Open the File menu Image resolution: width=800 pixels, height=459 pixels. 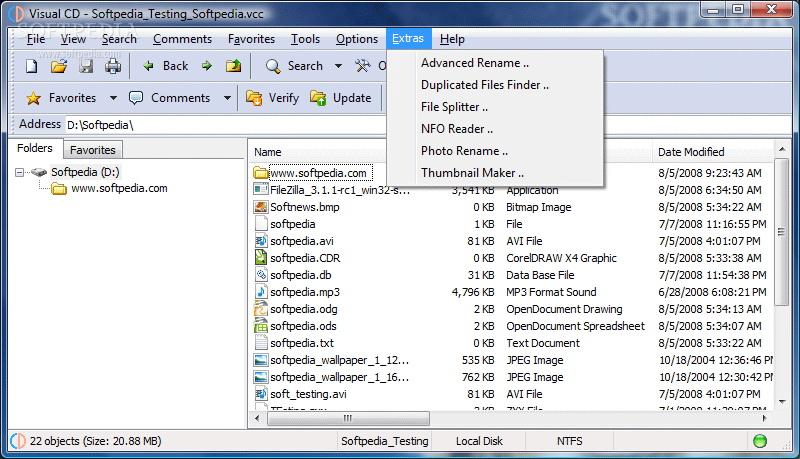pos(36,39)
